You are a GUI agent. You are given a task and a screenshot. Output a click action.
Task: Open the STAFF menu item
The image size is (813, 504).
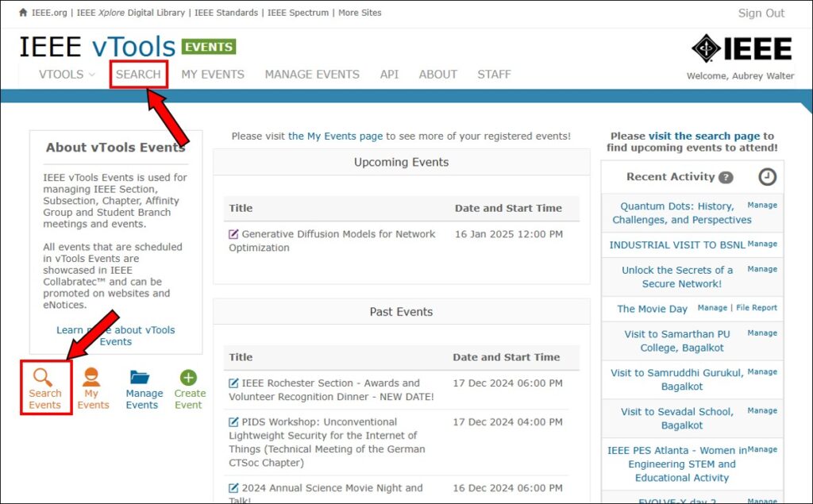click(x=494, y=74)
